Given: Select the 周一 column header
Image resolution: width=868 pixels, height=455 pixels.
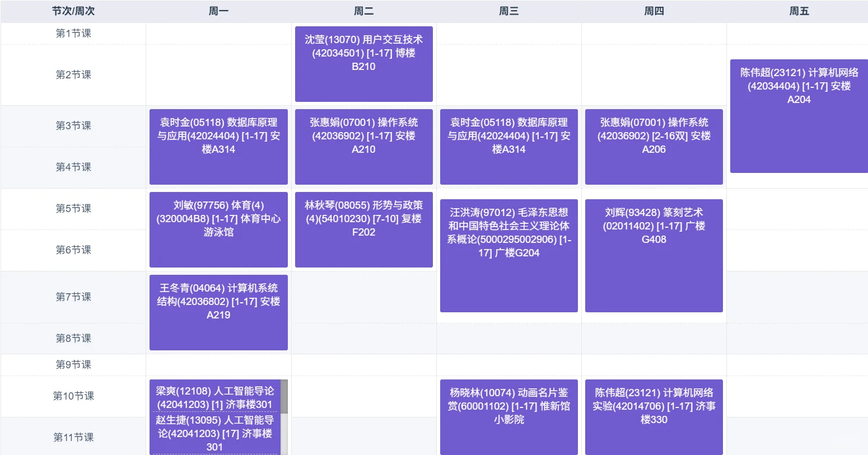Looking at the screenshot, I should click(218, 11).
